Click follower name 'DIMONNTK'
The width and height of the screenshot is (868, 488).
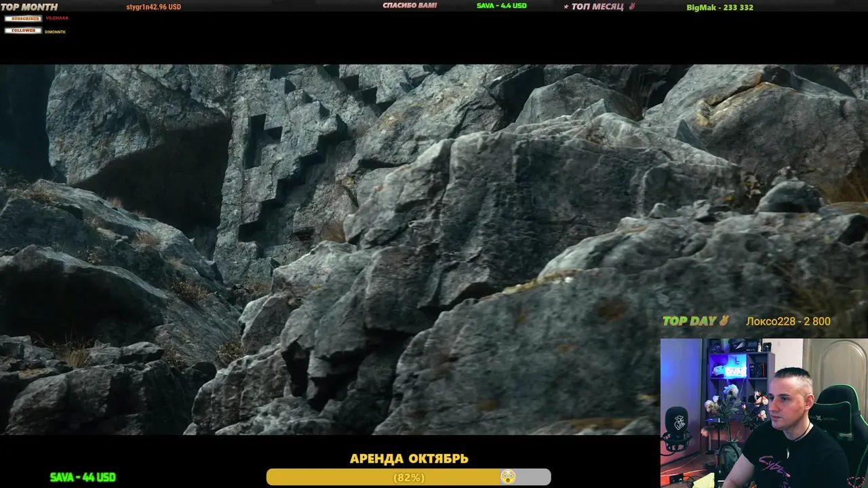click(x=56, y=32)
